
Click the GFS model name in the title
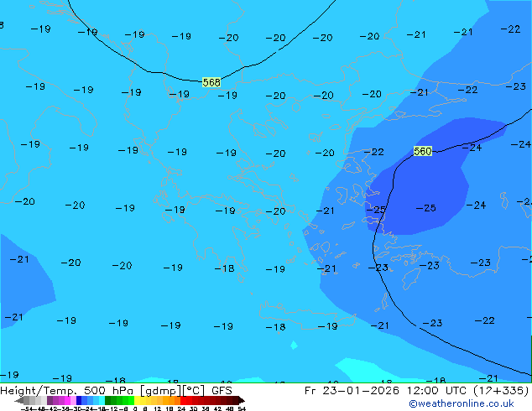pyautogui.click(x=222, y=391)
